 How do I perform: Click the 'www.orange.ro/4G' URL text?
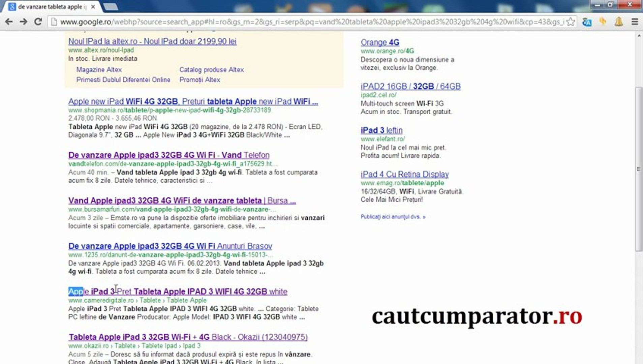(387, 51)
